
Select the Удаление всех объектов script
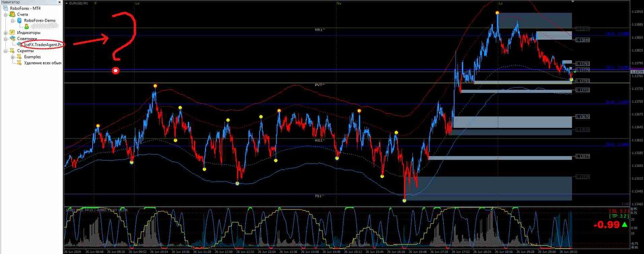42,63
